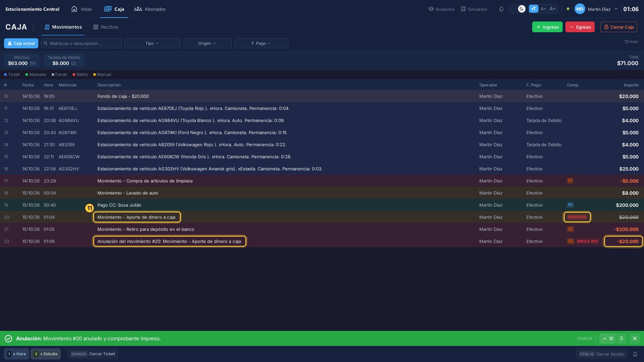Filter by the Tarjeta de Débito $8.000 card
Screen dimensions: 644x362
pos(64,60)
